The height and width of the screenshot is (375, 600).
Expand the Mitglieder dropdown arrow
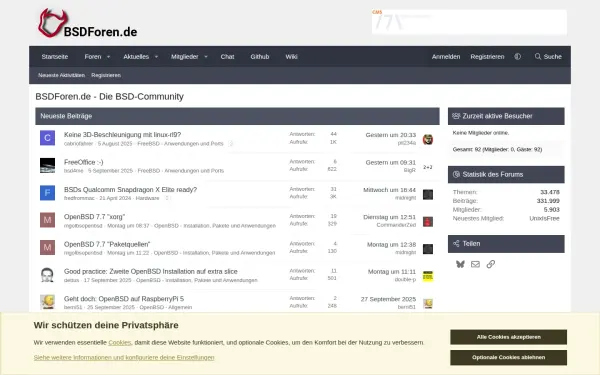206,57
